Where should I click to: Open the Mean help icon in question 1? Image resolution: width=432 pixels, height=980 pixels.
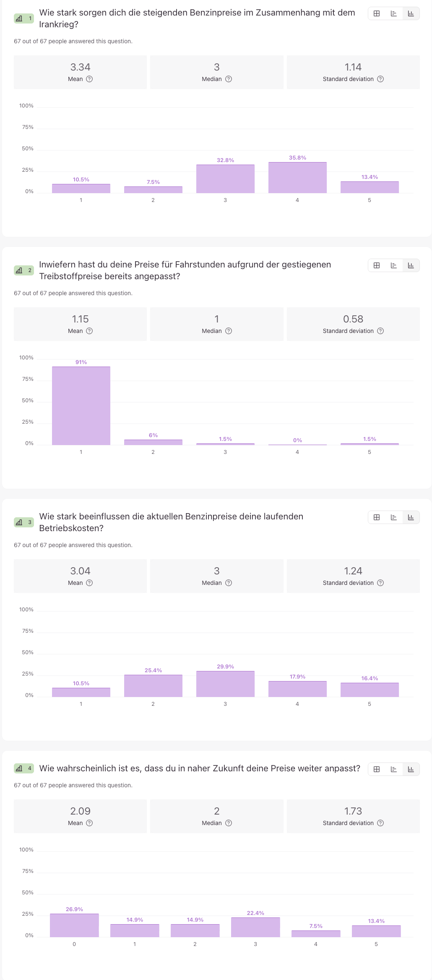coord(89,79)
